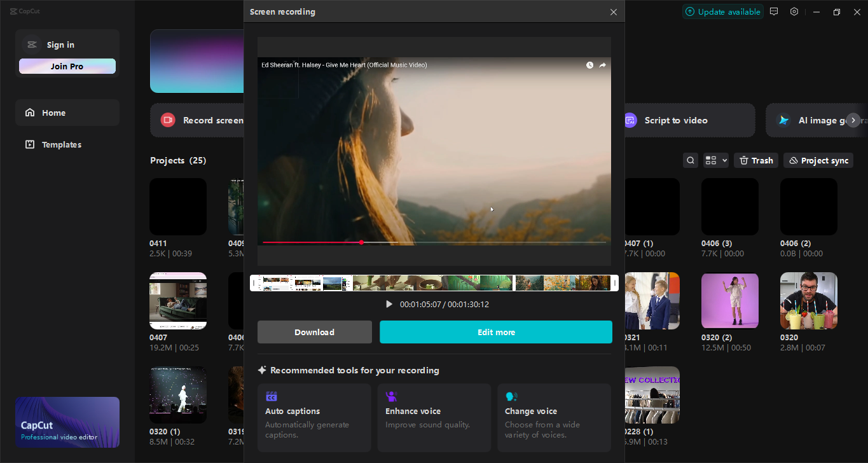The width and height of the screenshot is (868, 463).
Task: Click the right trim handle of filmstrip
Action: (x=615, y=283)
